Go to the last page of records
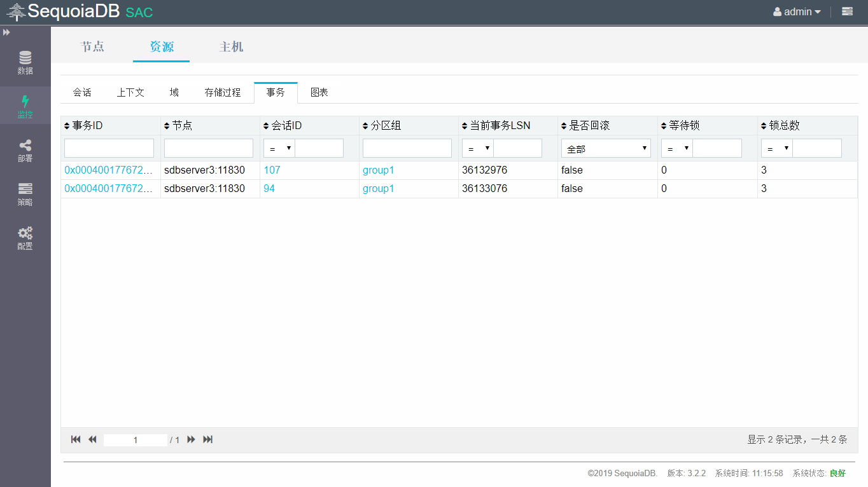Viewport: 868px width, 487px height. click(x=207, y=439)
